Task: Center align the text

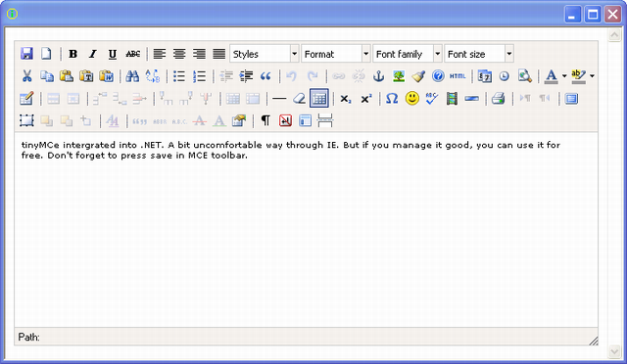Action: pos(179,54)
